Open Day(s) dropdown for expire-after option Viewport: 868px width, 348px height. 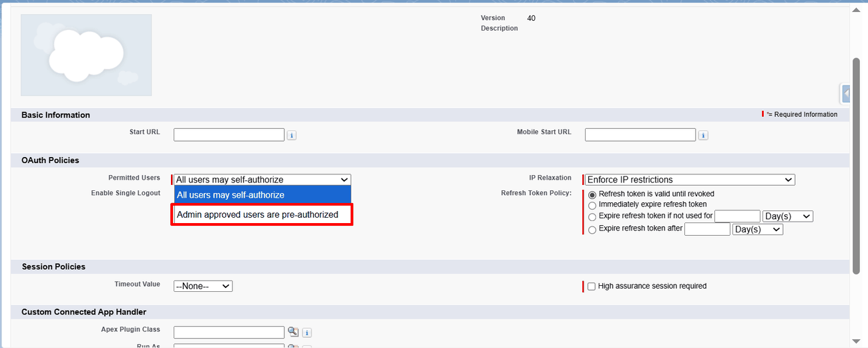click(758, 229)
